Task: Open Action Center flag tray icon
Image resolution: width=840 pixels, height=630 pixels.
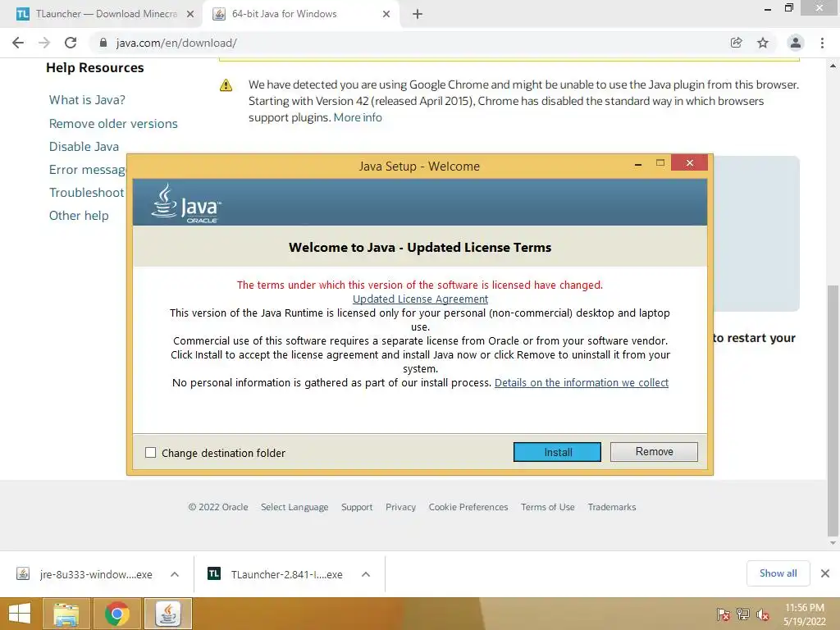Action: [x=724, y=614]
